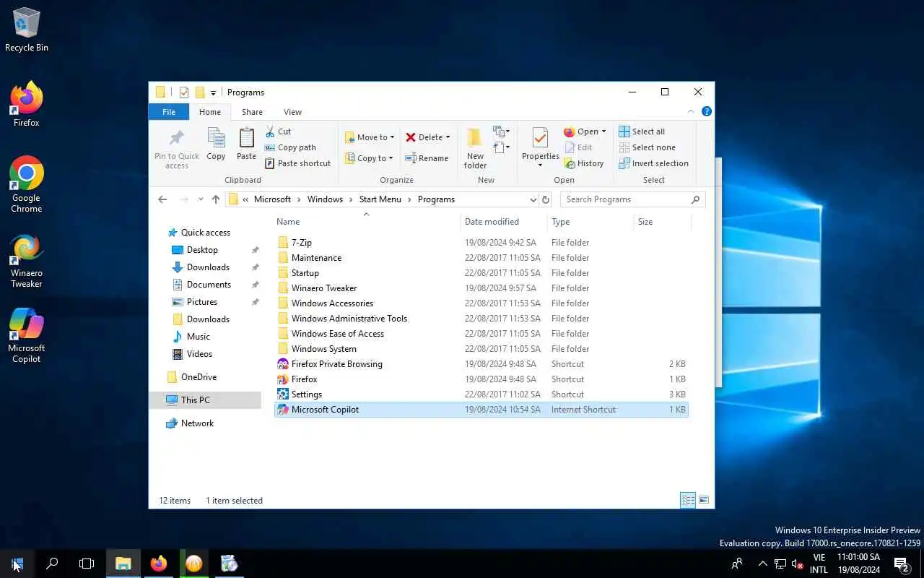Screen dimensions: 924x578
Task: Select This PC in navigation pane
Action: [x=205, y=400]
